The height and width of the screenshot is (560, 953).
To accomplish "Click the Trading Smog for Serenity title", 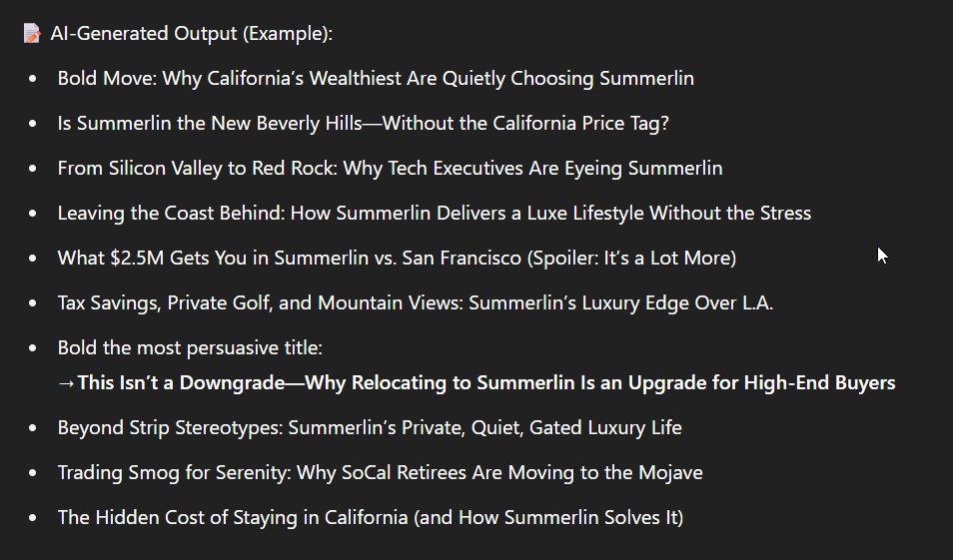I will (x=380, y=473).
